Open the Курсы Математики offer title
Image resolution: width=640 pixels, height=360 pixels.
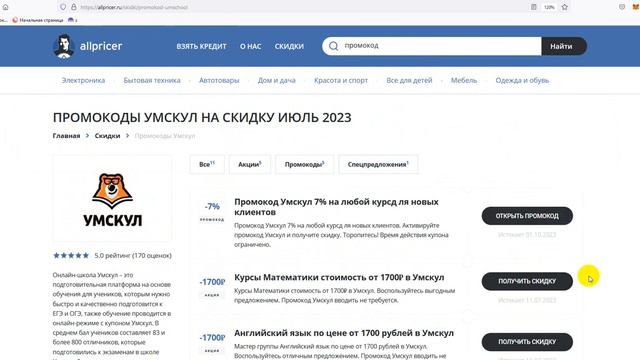coord(339,277)
